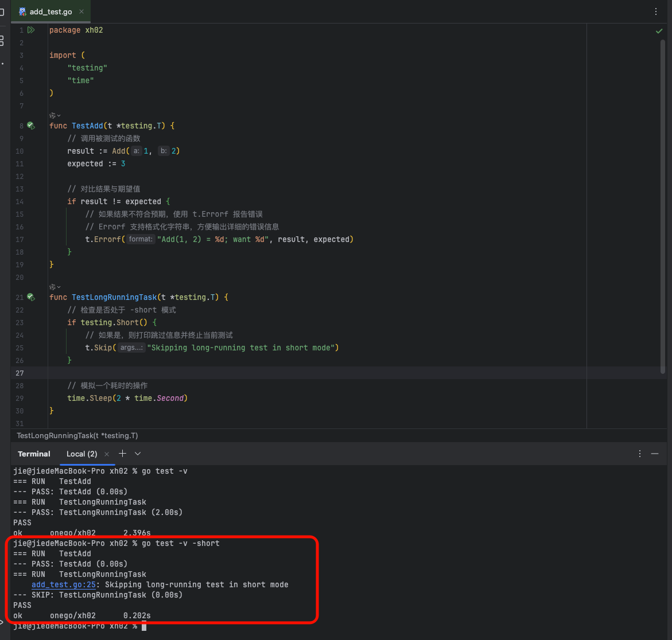Click the 'import (' keyword line

tap(67, 55)
